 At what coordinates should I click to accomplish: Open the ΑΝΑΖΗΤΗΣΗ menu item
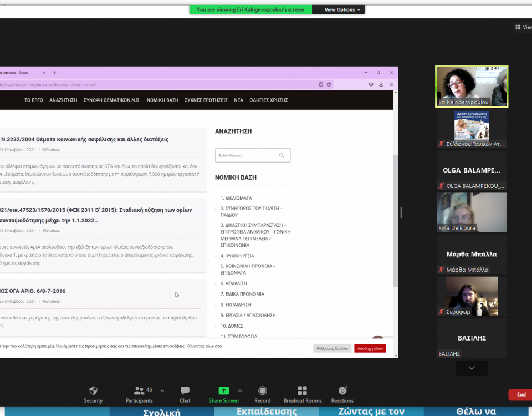point(63,100)
